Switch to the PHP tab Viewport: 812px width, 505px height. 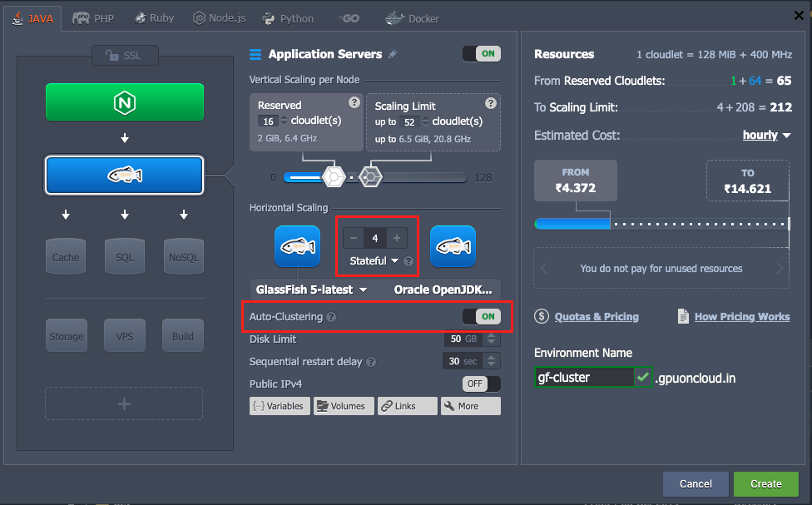tap(93, 17)
